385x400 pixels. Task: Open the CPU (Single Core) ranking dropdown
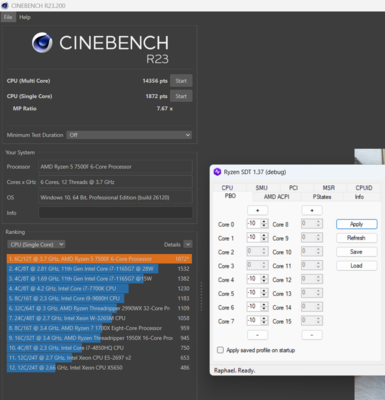coord(36,244)
